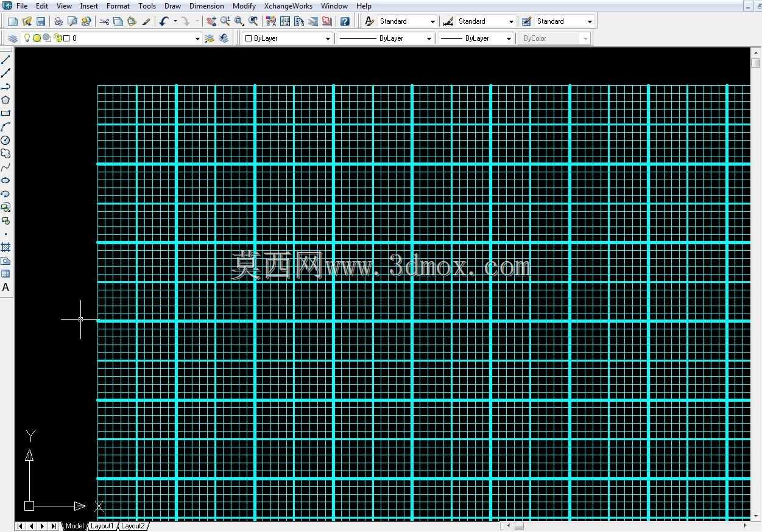Select the Hatch tool
762x532 pixels.
pyautogui.click(x=5, y=247)
